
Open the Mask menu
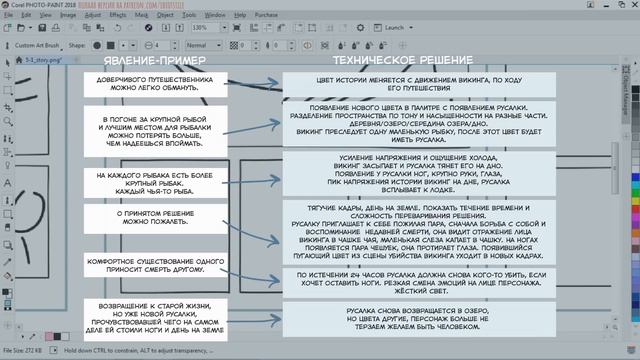(x=141, y=15)
